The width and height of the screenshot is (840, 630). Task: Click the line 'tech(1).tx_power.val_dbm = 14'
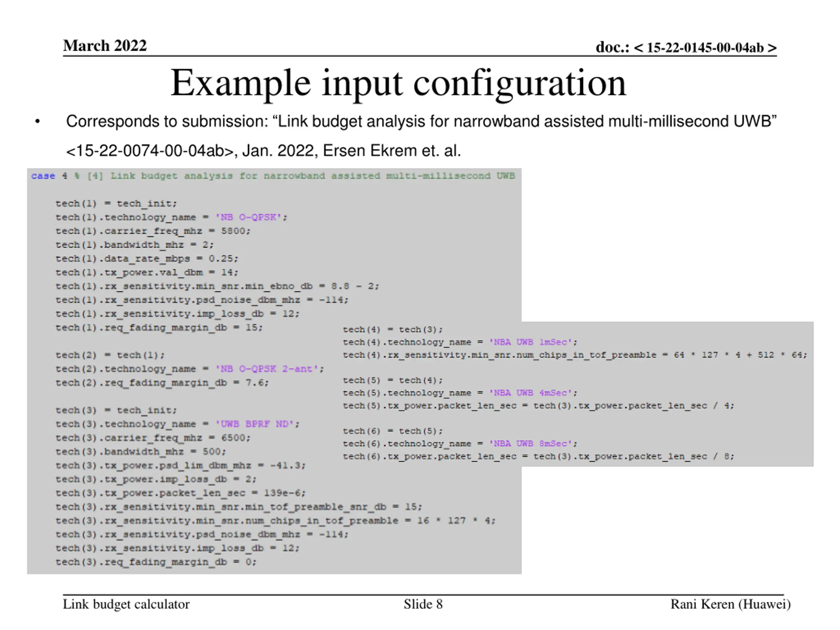coord(147,272)
